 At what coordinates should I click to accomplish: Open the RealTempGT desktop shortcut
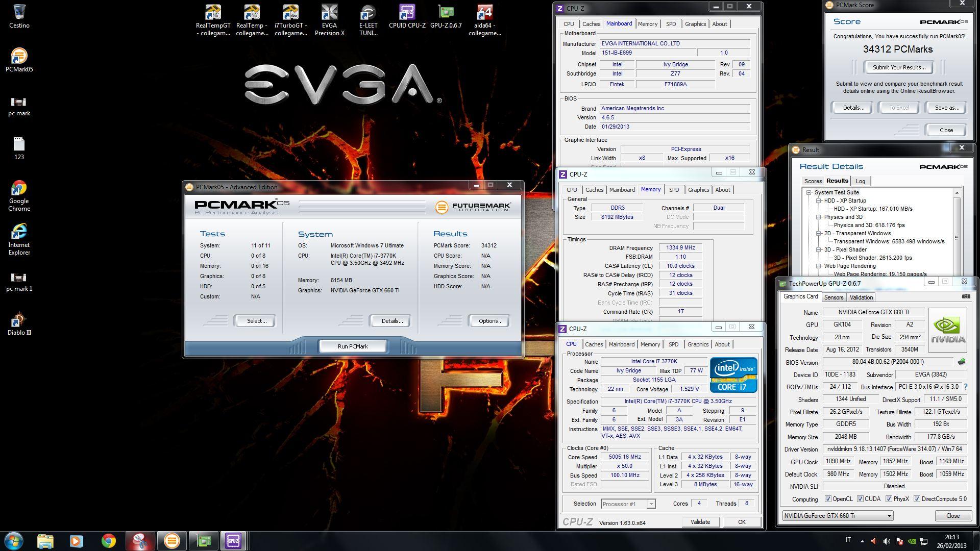pos(213,20)
